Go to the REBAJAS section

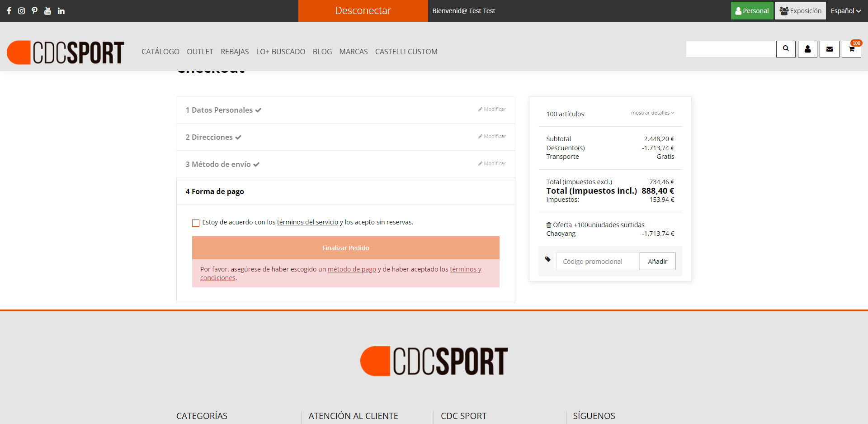pyautogui.click(x=235, y=52)
